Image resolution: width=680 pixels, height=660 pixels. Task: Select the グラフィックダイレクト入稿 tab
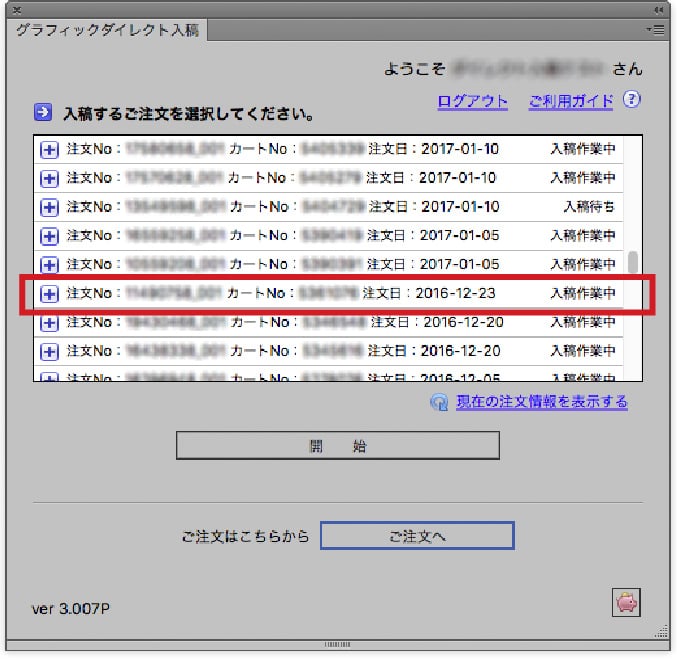[x=107, y=30]
